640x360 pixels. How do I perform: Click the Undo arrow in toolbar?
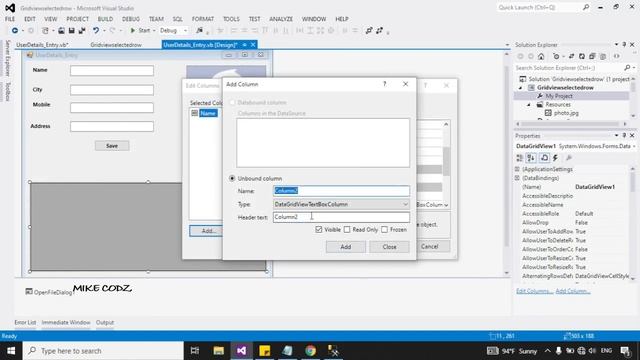(96, 31)
